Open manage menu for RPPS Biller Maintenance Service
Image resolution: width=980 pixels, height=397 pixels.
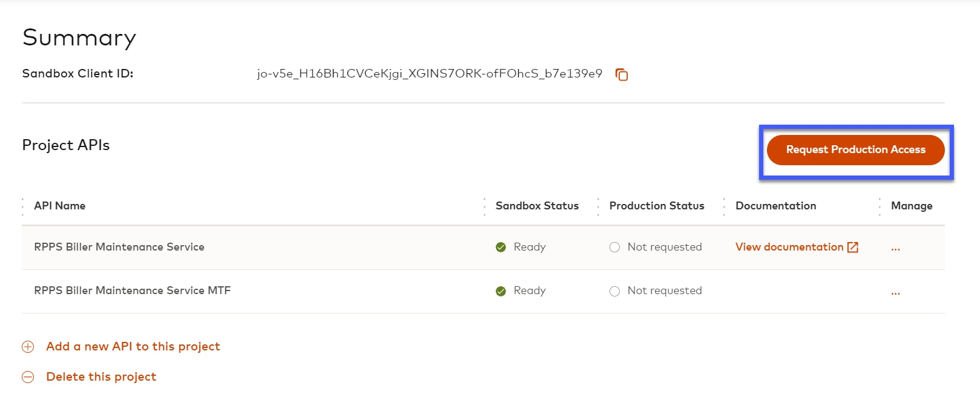point(895,248)
